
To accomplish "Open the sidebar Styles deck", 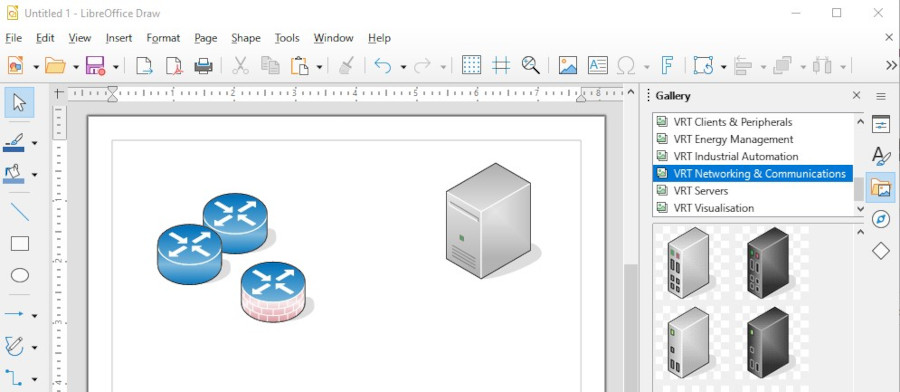I will pos(880,156).
